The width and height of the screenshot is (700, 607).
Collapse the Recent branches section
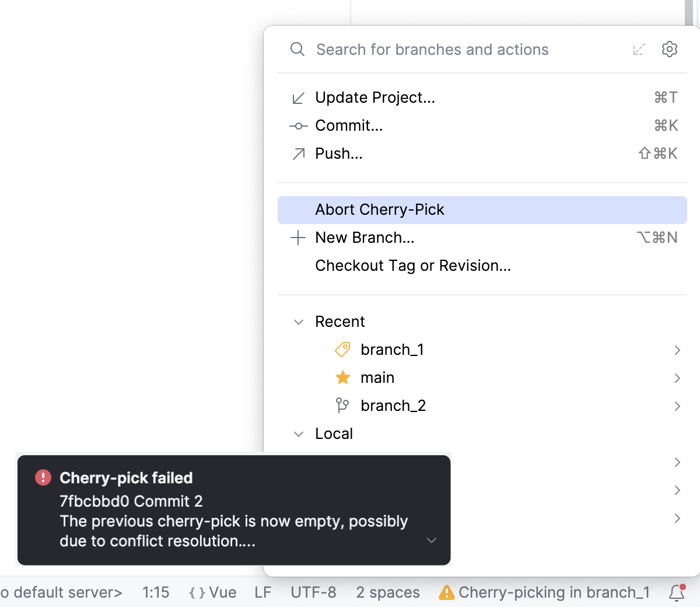click(299, 322)
